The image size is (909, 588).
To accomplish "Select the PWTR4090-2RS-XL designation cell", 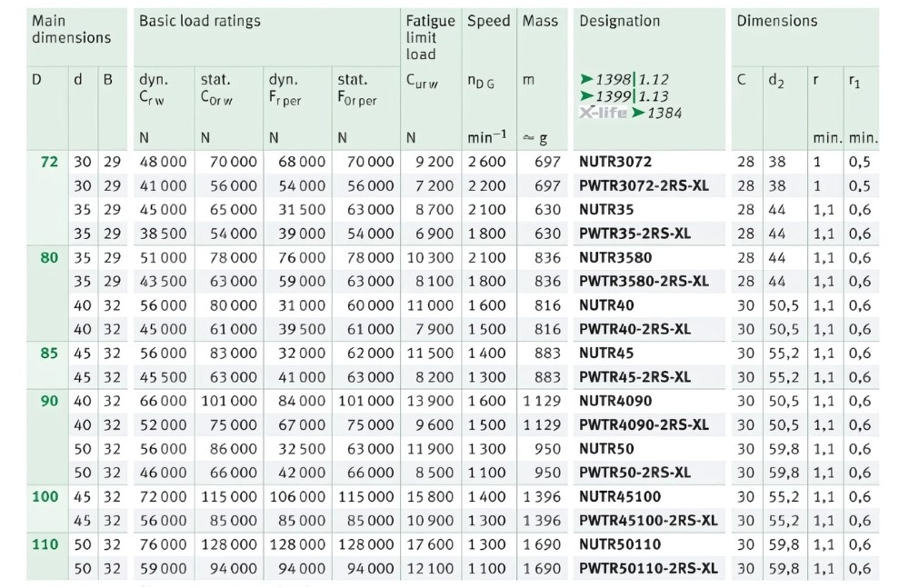I will pos(644,425).
